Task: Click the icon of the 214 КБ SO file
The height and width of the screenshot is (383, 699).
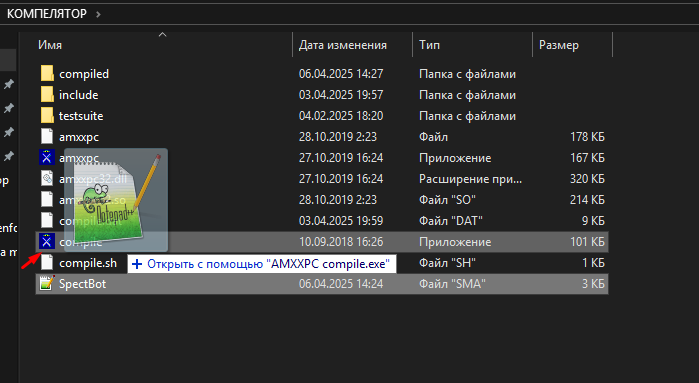Action: tap(47, 199)
